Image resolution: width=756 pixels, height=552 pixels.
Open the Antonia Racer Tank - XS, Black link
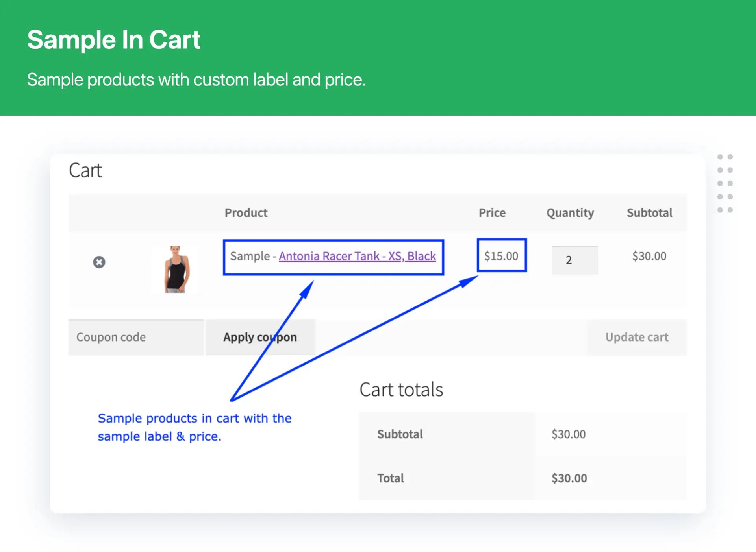358,256
